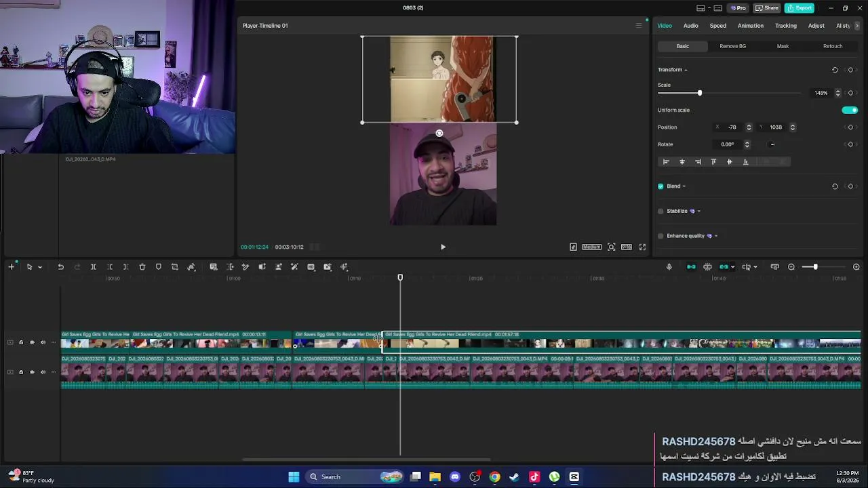This screenshot has width=868, height=488.
Task: Click the trash delete clip icon
Action: 142,267
